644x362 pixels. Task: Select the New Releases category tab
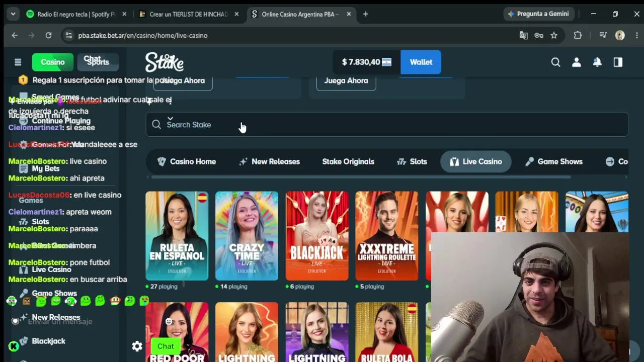click(269, 161)
